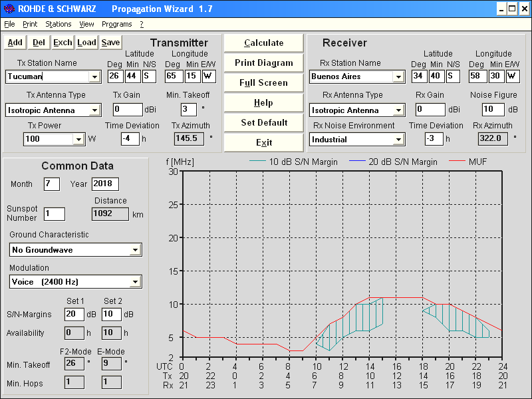Click the Calculate button

pyautogui.click(x=263, y=43)
